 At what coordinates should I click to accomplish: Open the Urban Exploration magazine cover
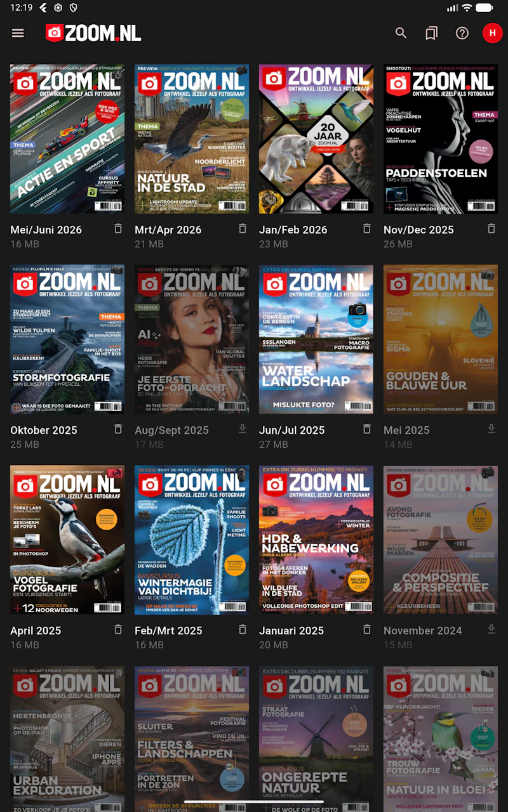pyautogui.click(x=67, y=739)
